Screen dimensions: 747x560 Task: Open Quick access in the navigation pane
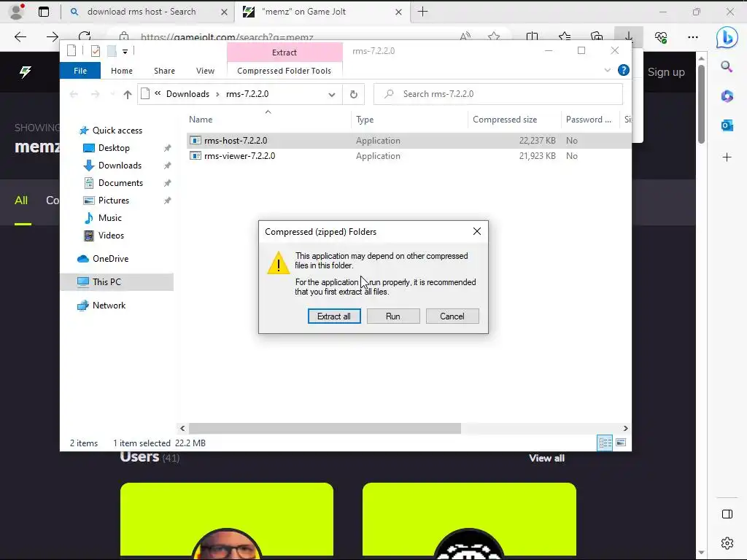click(x=117, y=131)
